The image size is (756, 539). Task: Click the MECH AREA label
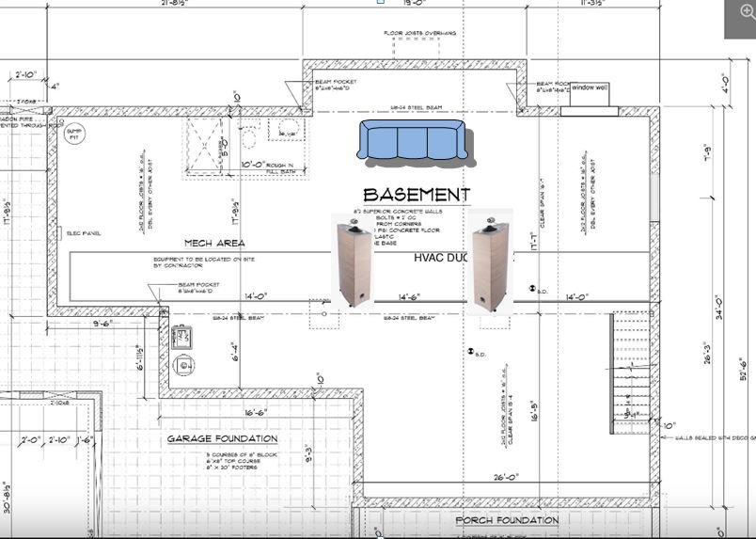pos(214,244)
